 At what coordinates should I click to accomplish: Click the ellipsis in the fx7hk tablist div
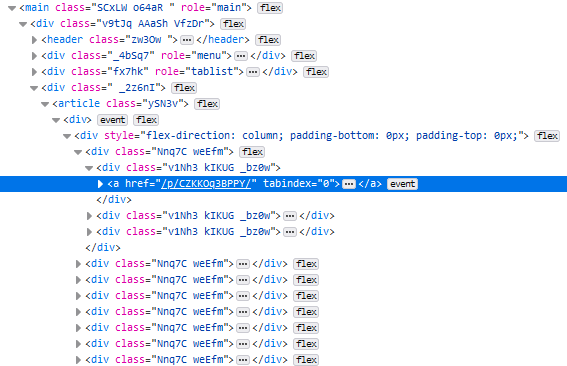tap(253, 72)
